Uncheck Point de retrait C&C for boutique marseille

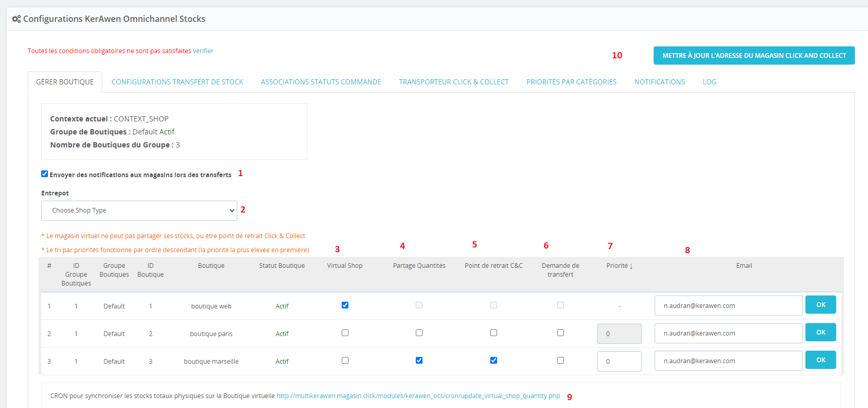pyautogui.click(x=493, y=361)
